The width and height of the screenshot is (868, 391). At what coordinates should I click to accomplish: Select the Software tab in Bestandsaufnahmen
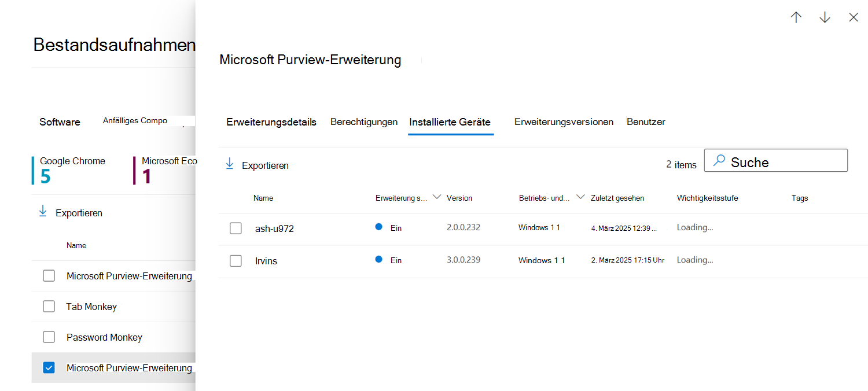[60, 122]
